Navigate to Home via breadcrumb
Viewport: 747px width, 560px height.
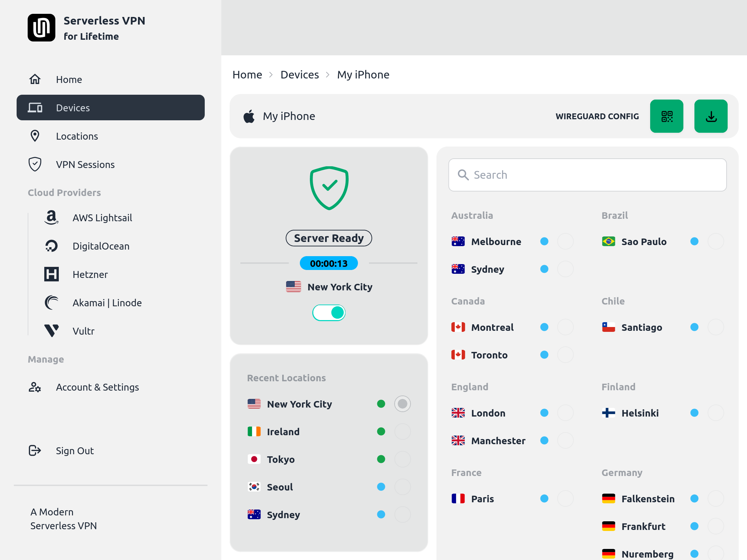tap(247, 74)
